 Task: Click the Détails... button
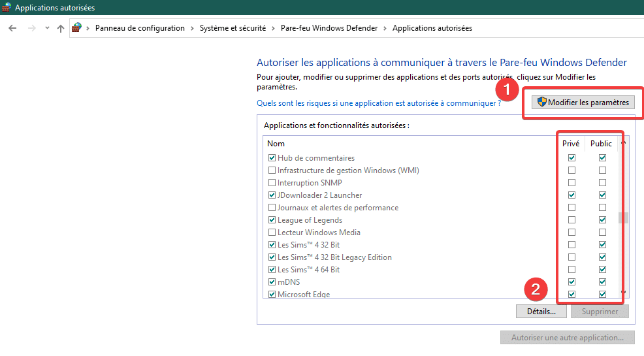(x=541, y=311)
